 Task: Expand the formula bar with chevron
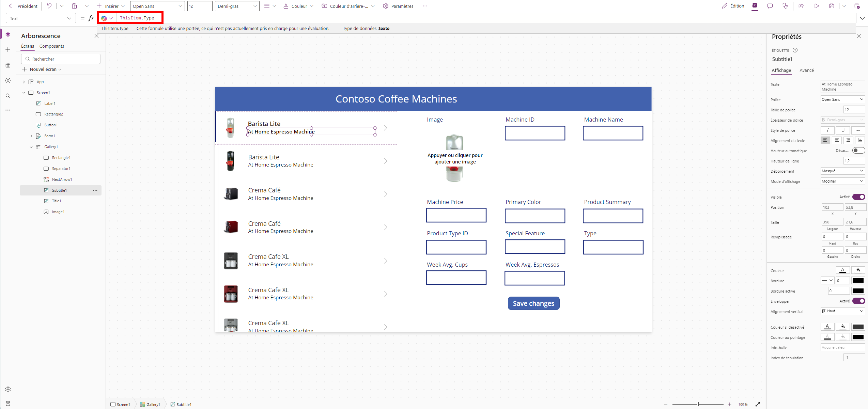coord(862,18)
